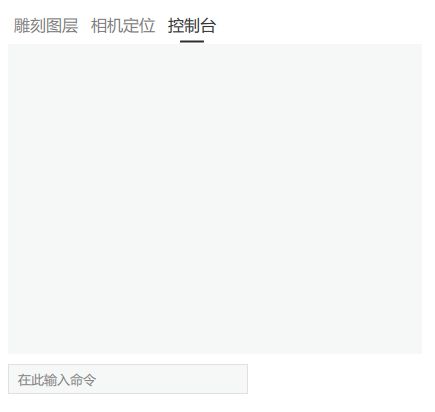Switch to the 雕刻图层 tab

tap(46, 26)
